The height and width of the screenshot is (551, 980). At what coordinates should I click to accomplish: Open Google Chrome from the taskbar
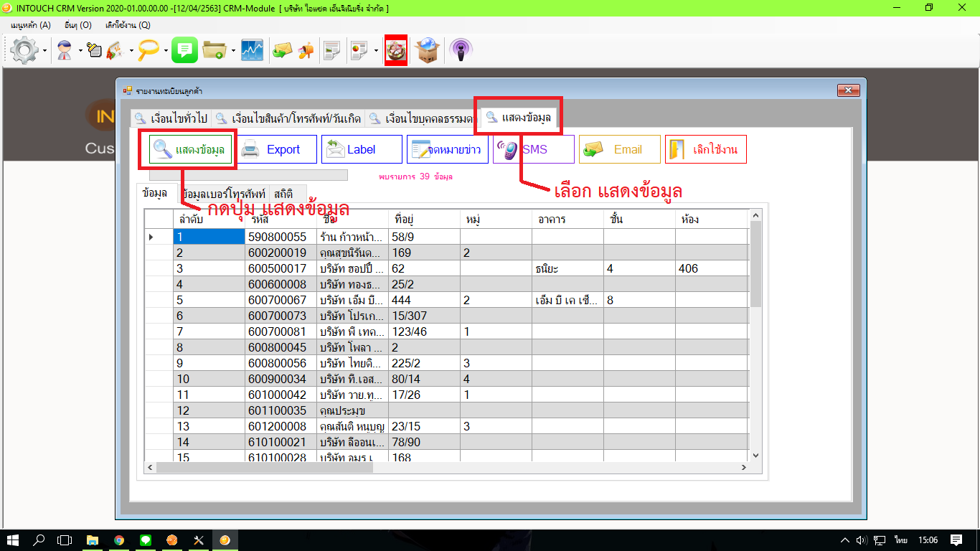coord(118,540)
